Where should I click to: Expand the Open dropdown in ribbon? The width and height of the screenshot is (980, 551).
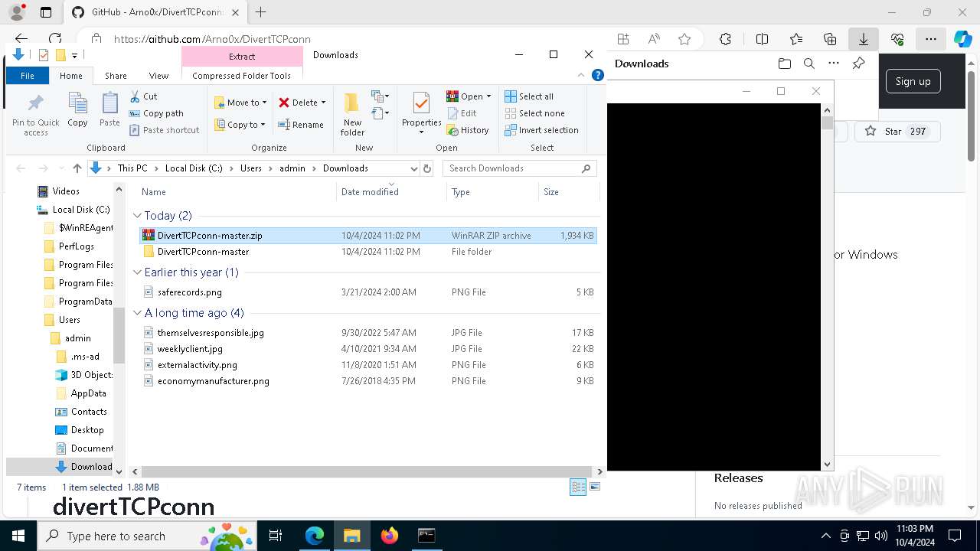click(x=488, y=96)
